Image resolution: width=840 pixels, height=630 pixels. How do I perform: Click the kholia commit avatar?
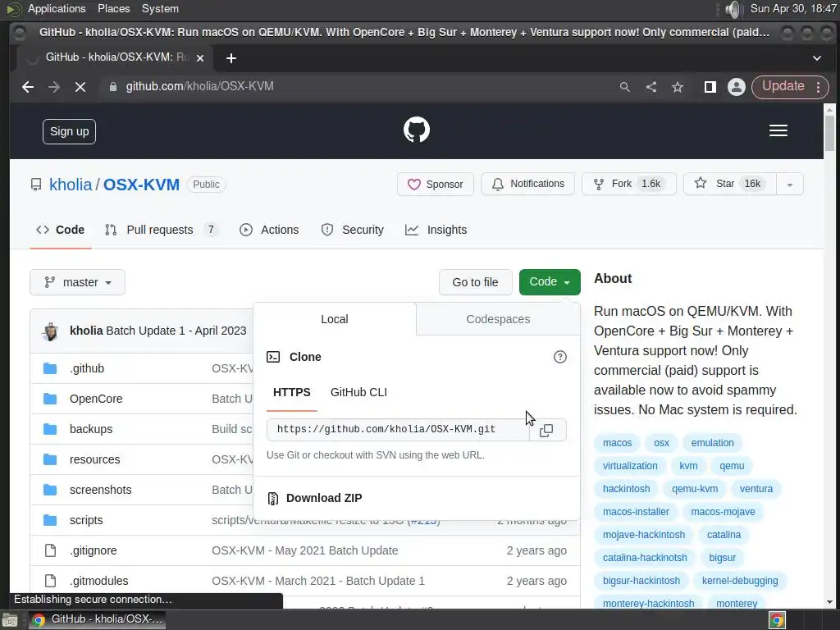50,331
